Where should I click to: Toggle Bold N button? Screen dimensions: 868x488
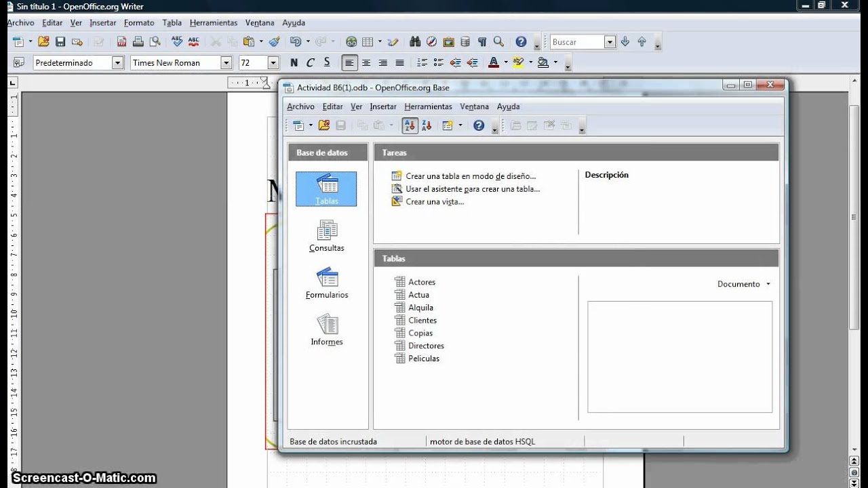(x=294, y=62)
